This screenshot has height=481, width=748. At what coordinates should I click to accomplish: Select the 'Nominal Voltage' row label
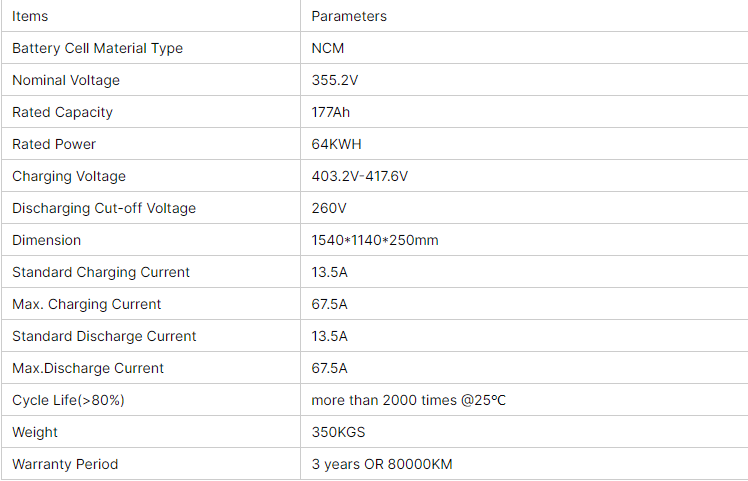click(66, 80)
